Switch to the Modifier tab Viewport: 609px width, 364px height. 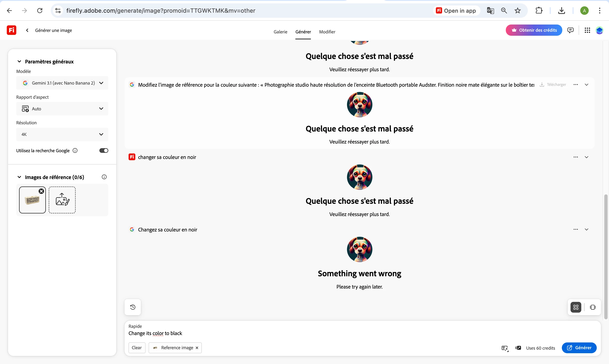coord(327,32)
